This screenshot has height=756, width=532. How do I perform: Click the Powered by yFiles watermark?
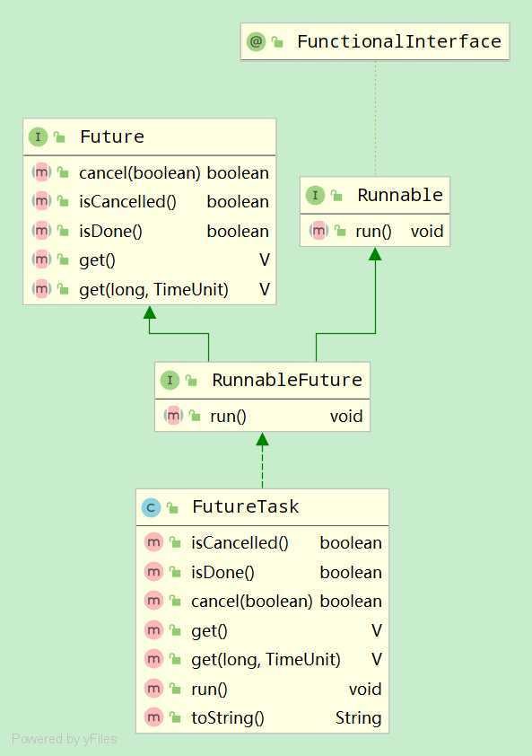(64, 739)
